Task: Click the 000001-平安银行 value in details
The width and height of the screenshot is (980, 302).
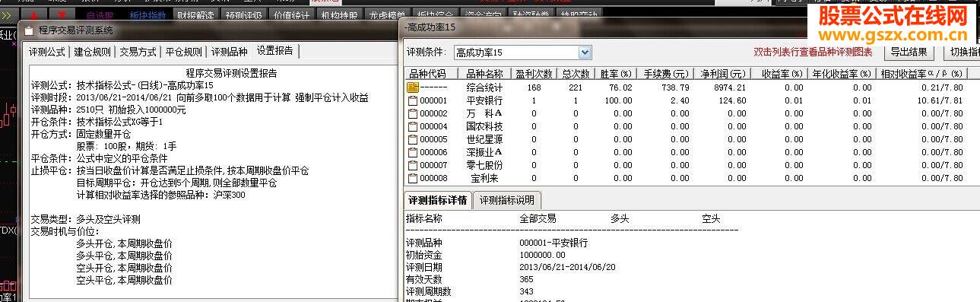Action: (553, 243)
